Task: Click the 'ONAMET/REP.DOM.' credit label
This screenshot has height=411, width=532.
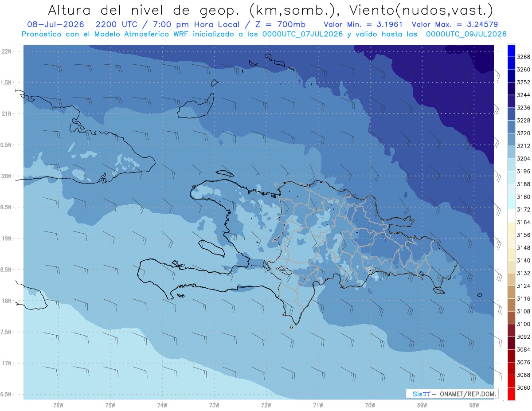Action: (x=467, y=394)
